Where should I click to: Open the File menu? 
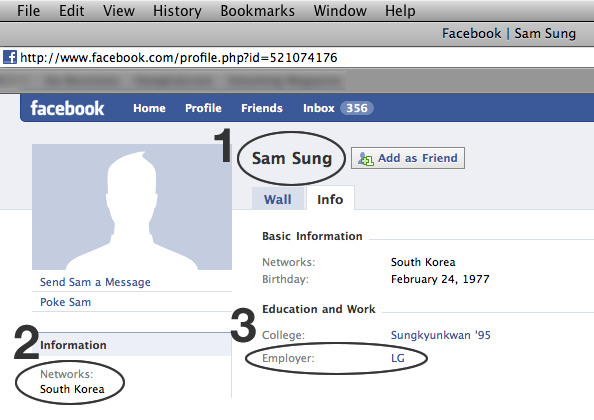28,11
